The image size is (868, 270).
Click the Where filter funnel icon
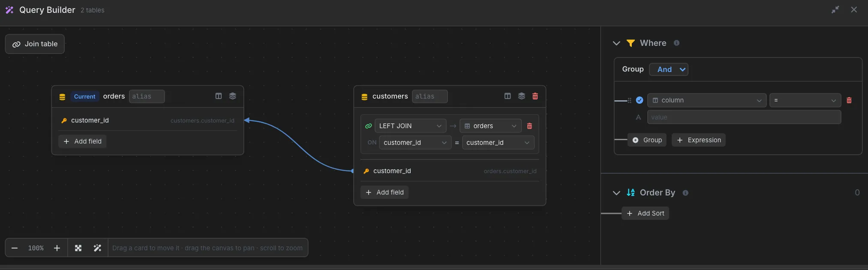coord(631,43)
